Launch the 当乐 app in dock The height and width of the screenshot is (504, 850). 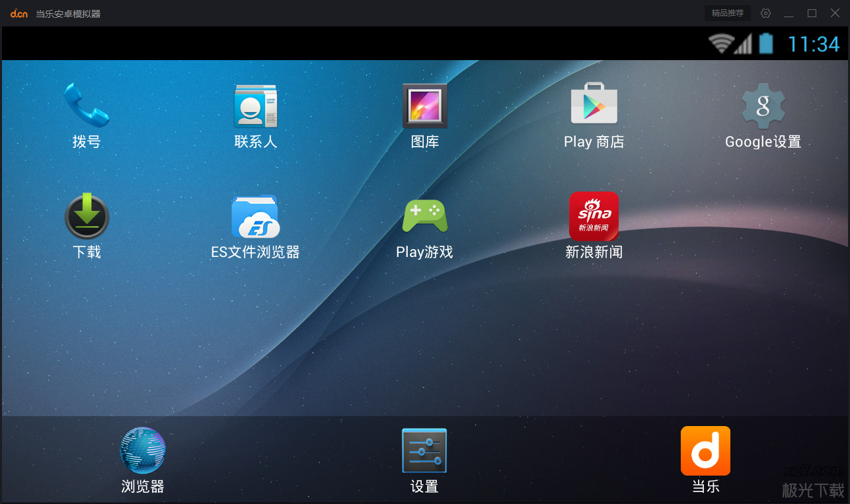coord(705,451)
